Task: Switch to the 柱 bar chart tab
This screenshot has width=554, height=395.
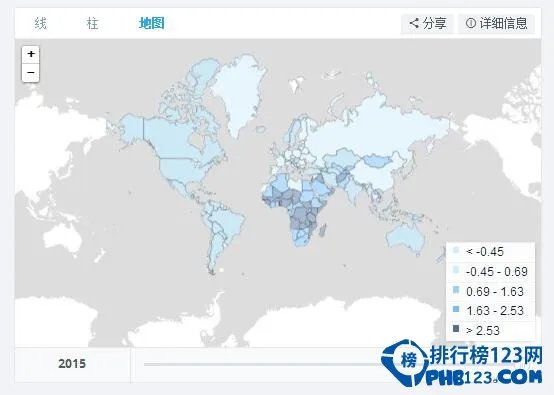Action: (x=93, y=23)
